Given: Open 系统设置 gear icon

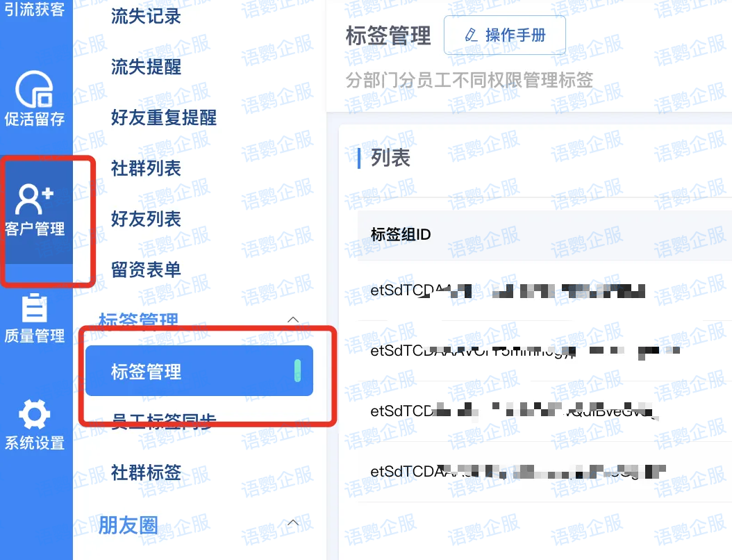Looking at the screenshot, I should point(35,414).
